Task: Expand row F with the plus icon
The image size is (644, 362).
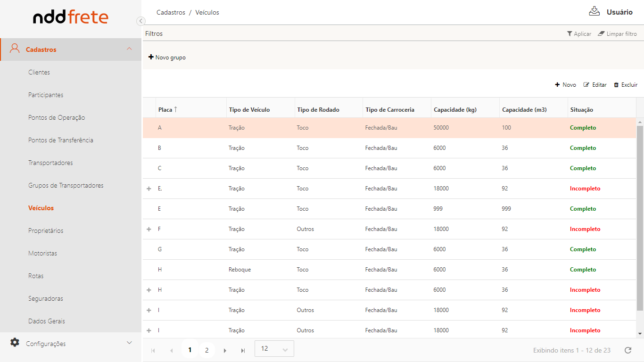Action: click(149, 229)
